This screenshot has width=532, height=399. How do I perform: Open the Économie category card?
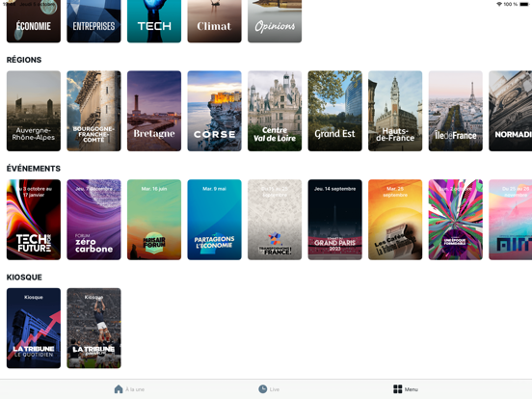(34, 21)
